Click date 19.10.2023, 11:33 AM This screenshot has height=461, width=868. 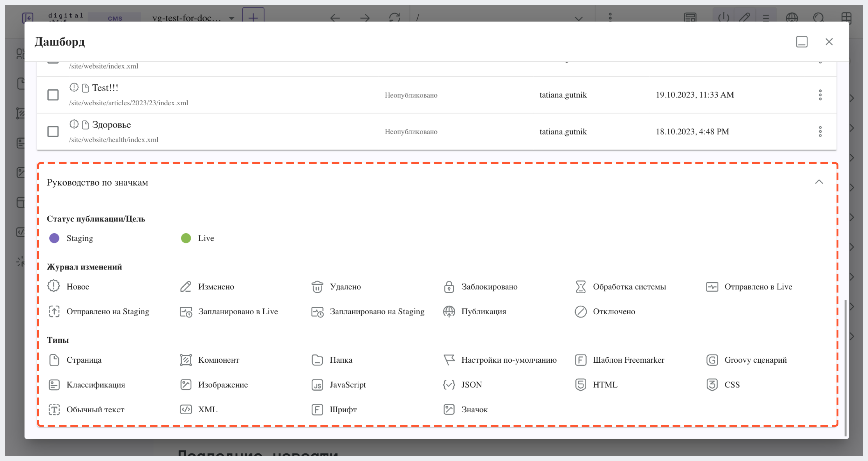point(694,95)
